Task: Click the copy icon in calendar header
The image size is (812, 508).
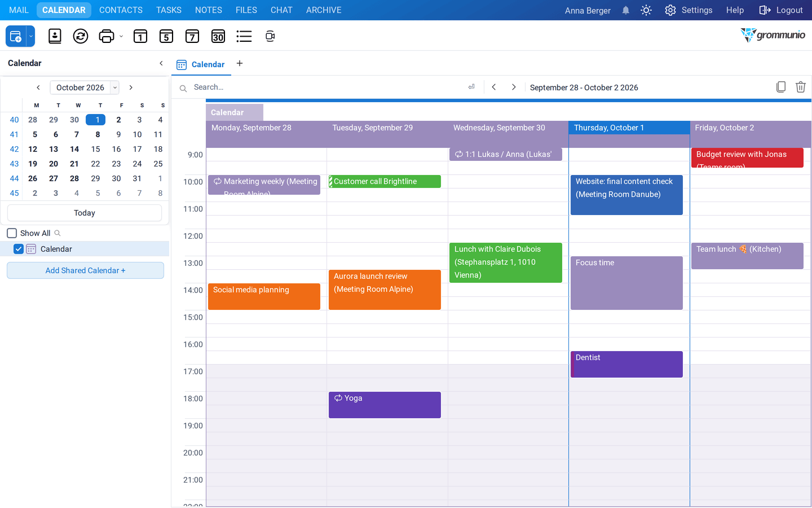Action: coord(781,87)
